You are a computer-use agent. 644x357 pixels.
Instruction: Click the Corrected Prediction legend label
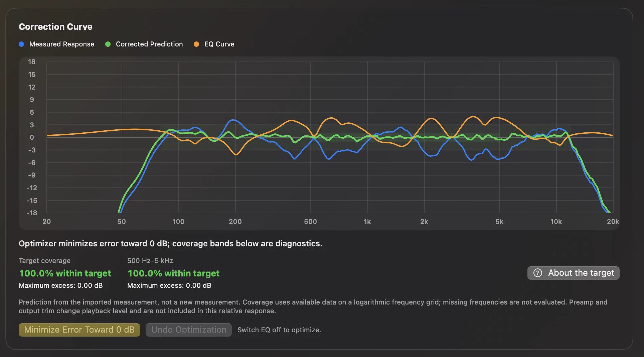coord(149,44)
